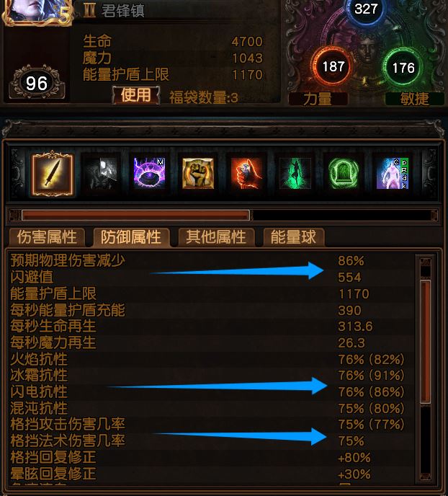Click the character portrait thumbnail
448x496 pixels.
pyautogui.click(x=36, y=12)
